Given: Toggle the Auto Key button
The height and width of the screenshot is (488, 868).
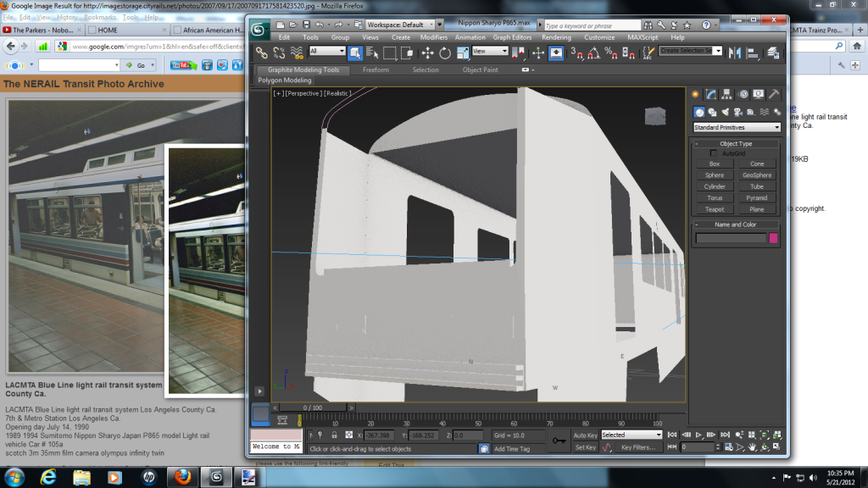Looking at the screenshot, I should (585, 435).
